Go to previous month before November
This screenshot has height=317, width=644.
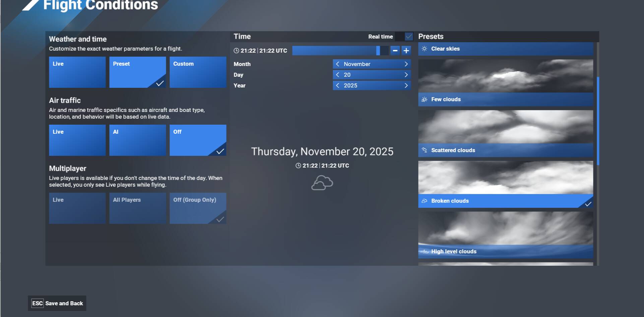point(337,64)
